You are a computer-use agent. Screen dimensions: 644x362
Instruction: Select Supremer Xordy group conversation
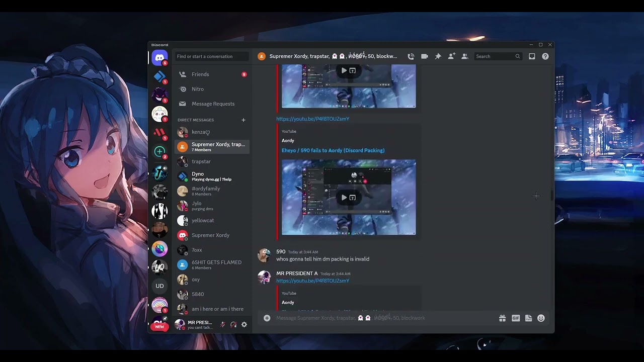(212, 147)
